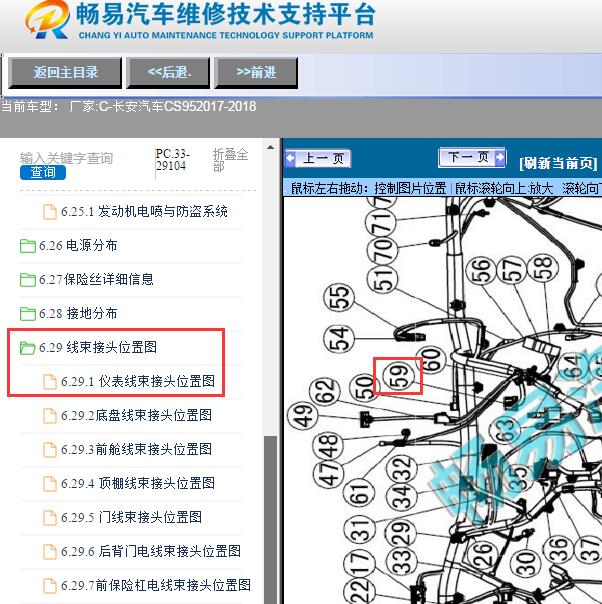Image resolution: width=602 pixels, height=604 pixels.
Task: Click the page icon beside 6.29.6
Action: (50, 551)
